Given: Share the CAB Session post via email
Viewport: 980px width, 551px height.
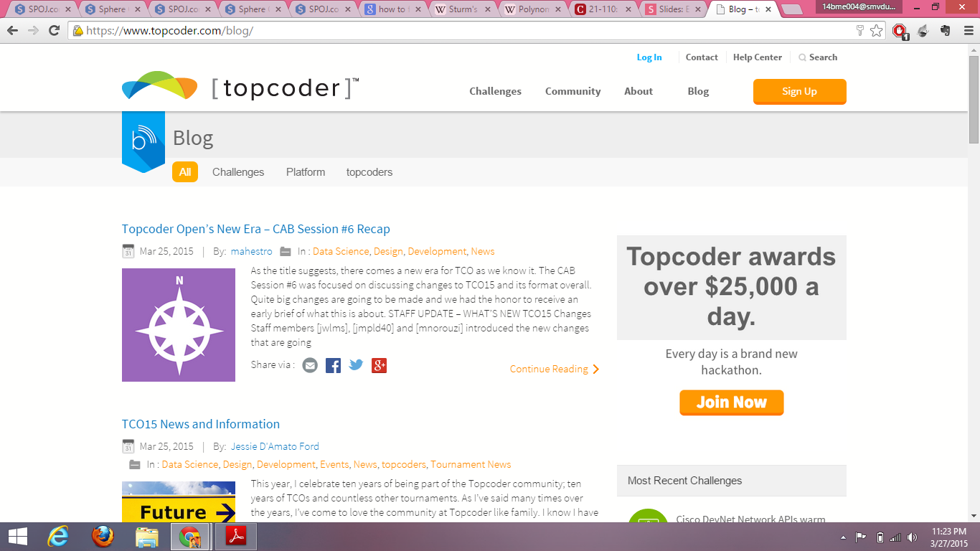Looking at the screenshot, I should (x=310, y=365).
